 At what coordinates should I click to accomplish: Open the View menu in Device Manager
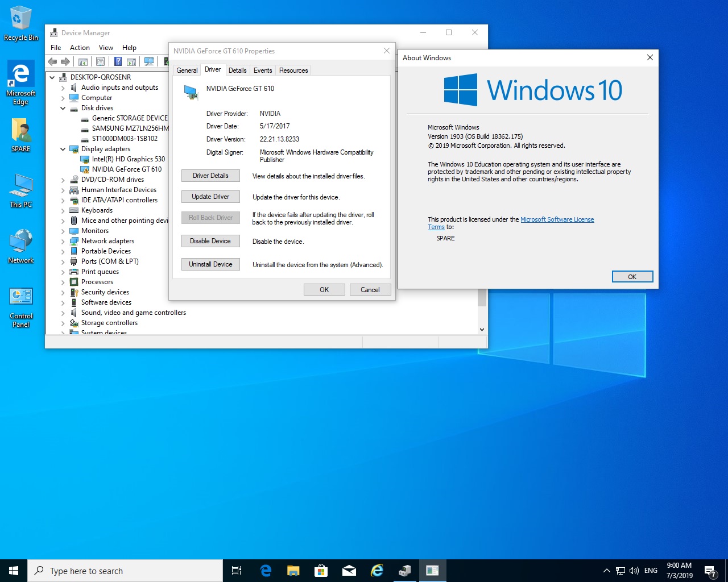[106, 48]
